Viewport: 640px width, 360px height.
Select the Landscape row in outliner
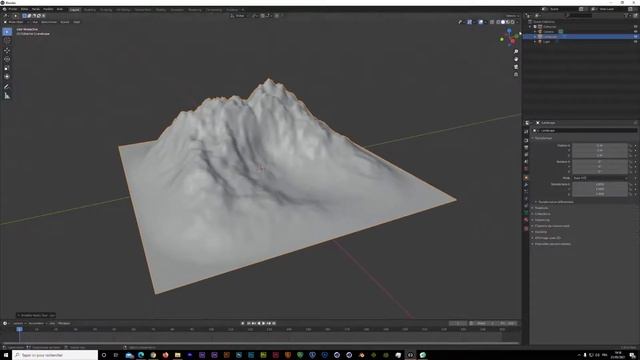pyautogui.click(x=580, y=36)
